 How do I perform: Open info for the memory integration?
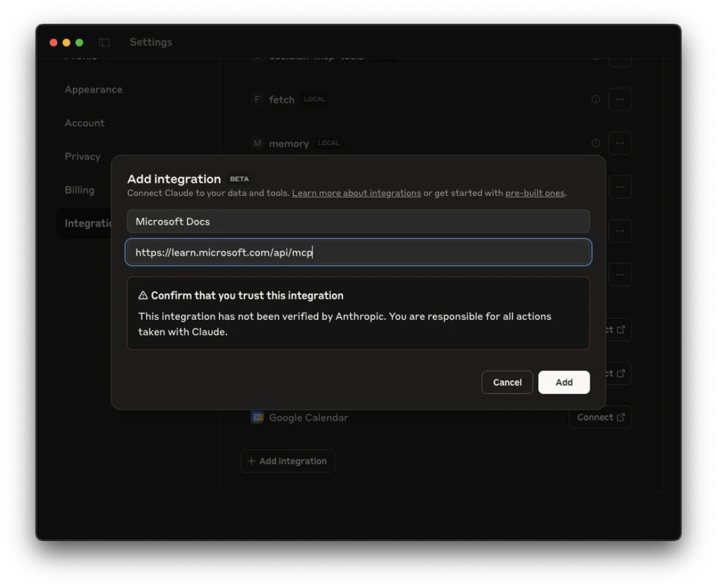click(x=595, y=143)
